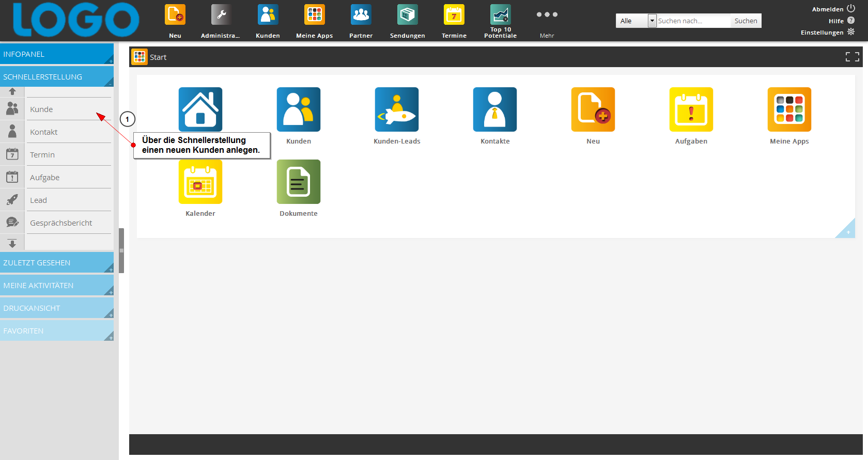Screen dimensions: 868x460
Task: Open the Dokumente tile
Action: click(299, 182)
